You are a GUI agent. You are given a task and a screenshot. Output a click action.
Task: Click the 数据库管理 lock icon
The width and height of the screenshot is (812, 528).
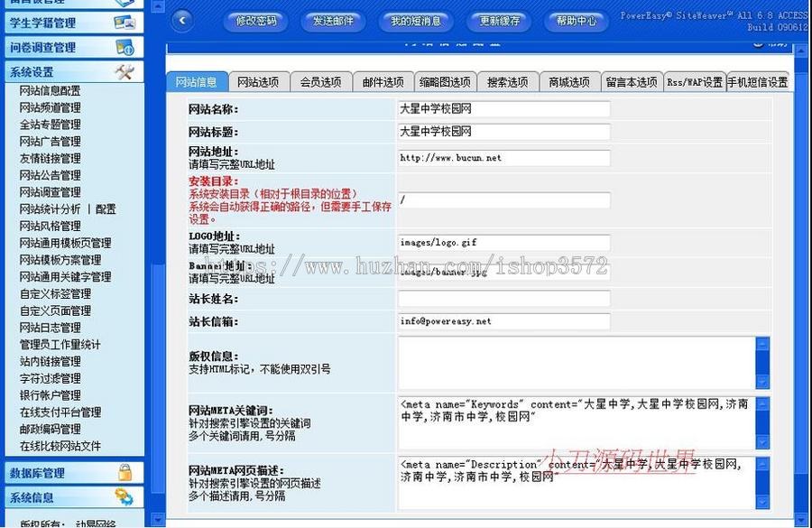point(125,473)
